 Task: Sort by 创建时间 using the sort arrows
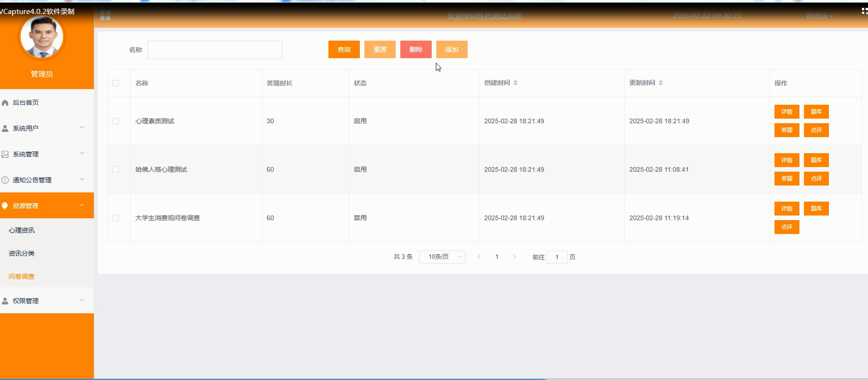[515, 83]
